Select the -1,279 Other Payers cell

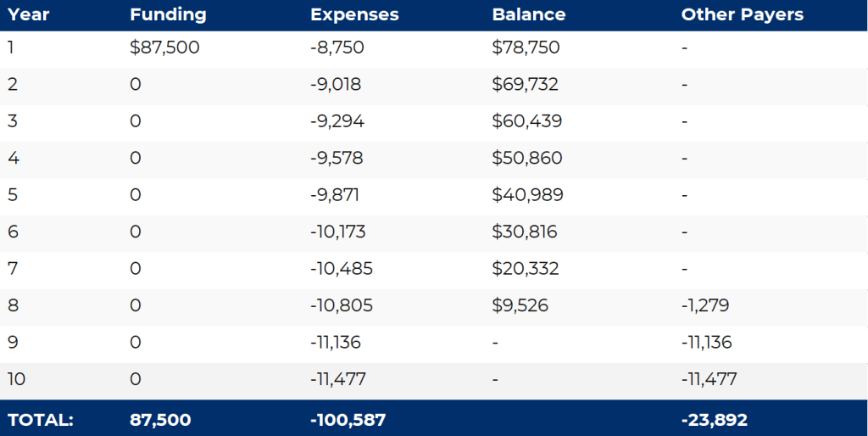705,305
